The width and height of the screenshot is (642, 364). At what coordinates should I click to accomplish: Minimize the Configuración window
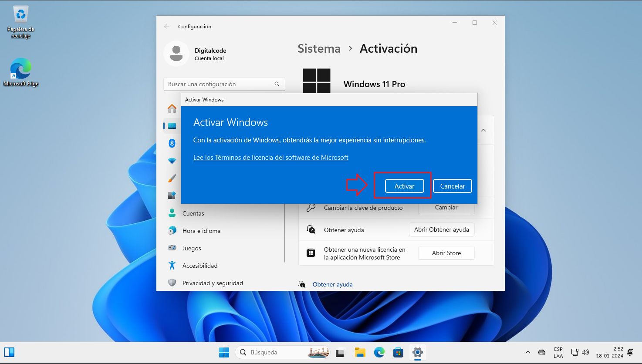(455, 23)
